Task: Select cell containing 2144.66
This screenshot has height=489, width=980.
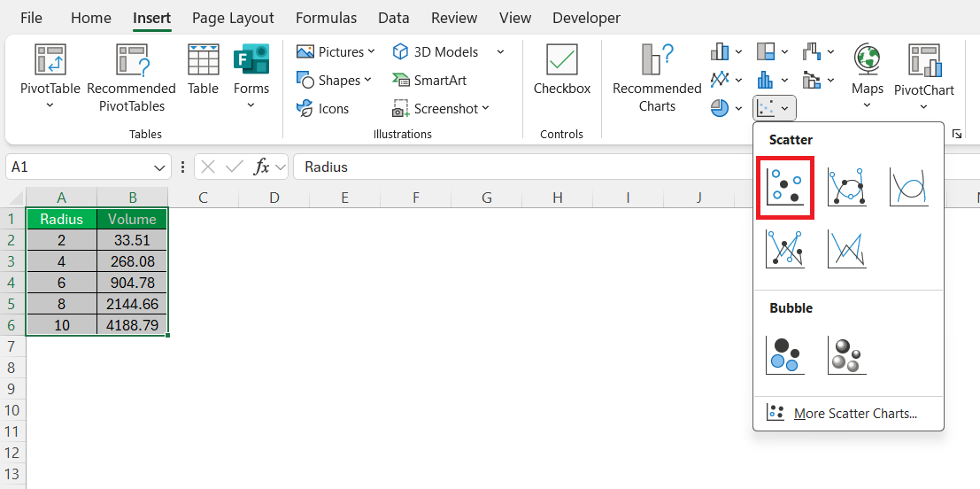Action: click(133, 304)
